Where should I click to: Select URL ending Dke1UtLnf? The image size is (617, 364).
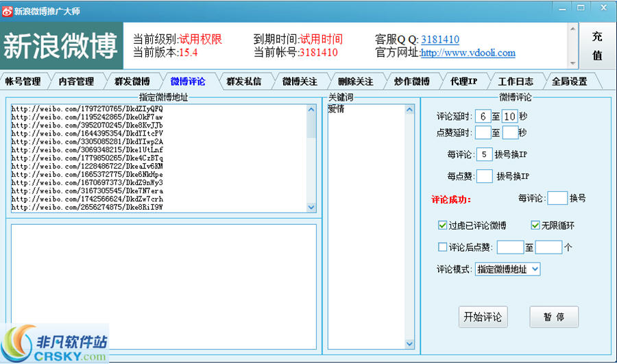click(87, 149)
